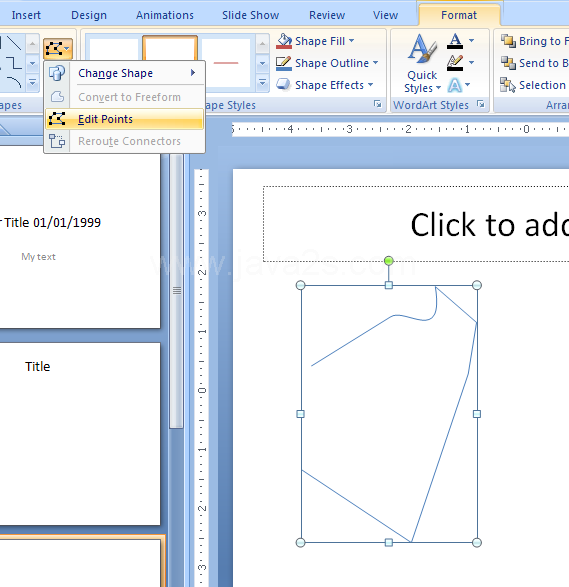The height and width of the screenshot is (587, 569).
Task: Click the Shape Effects icon
Action: (x=284, y=85)
